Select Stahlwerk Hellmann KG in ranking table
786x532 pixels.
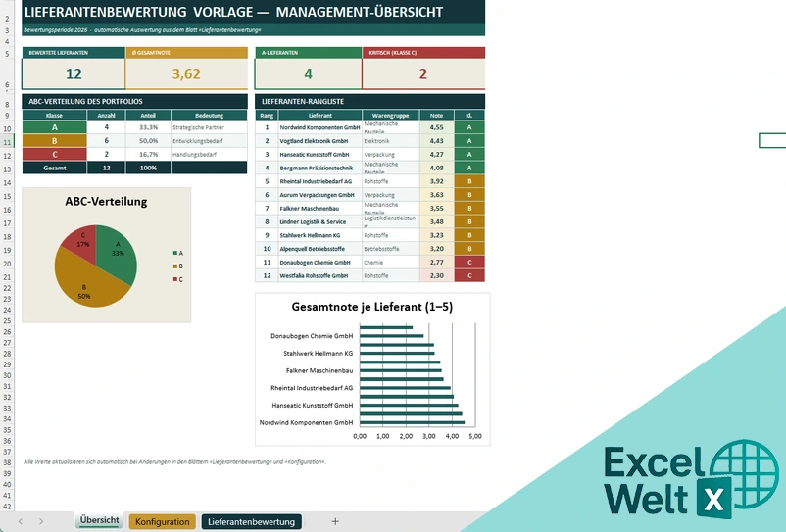pyautogui.click(x=319, y=235)
